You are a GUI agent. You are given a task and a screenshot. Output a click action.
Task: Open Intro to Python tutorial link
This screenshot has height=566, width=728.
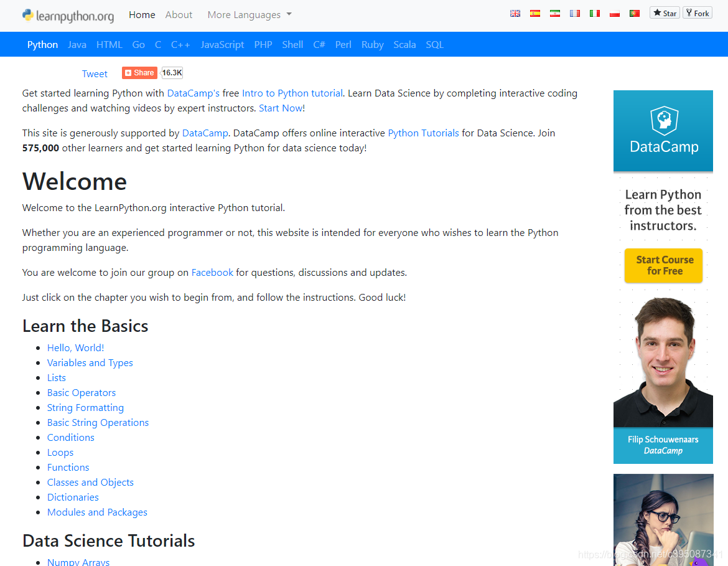(292, 93)
